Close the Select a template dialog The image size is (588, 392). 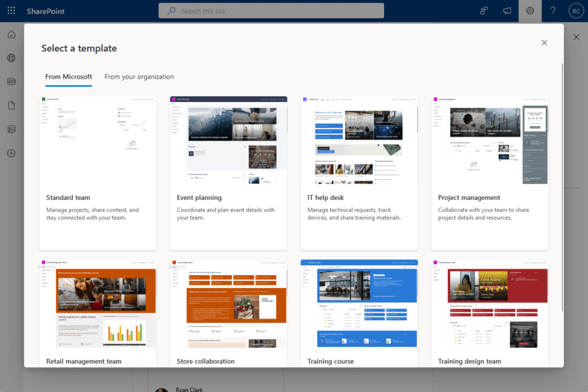coord(544,42)
